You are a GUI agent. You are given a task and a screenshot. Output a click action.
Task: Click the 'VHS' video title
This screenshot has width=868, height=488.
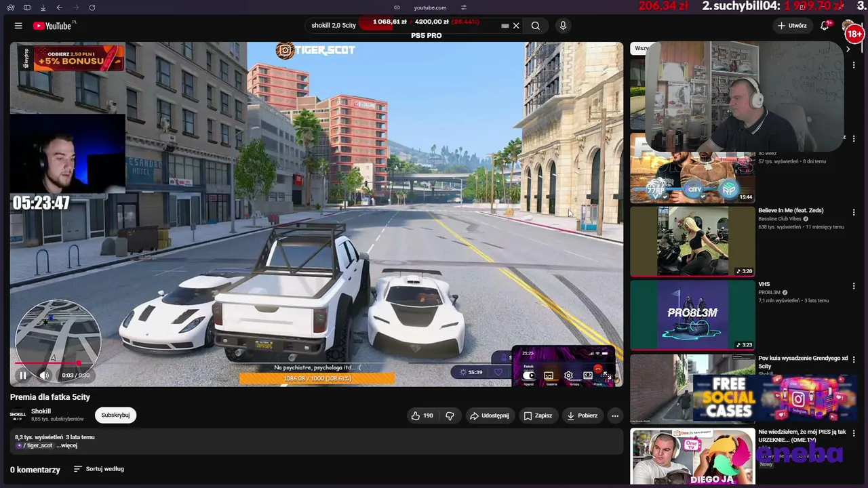[x=764, y=284]
